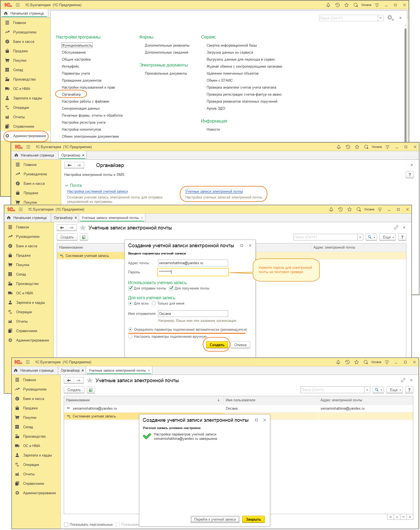The height and width of the screenshot is (530, 420).
Task: Click Создать button in third window toolbar
Action: tap(67, 237)
